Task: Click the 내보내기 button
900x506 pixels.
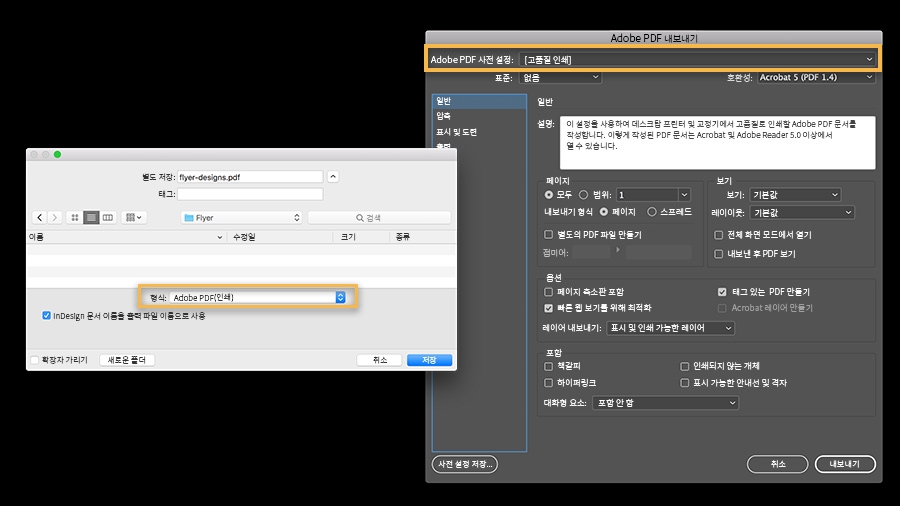Action: pos(845,464)
